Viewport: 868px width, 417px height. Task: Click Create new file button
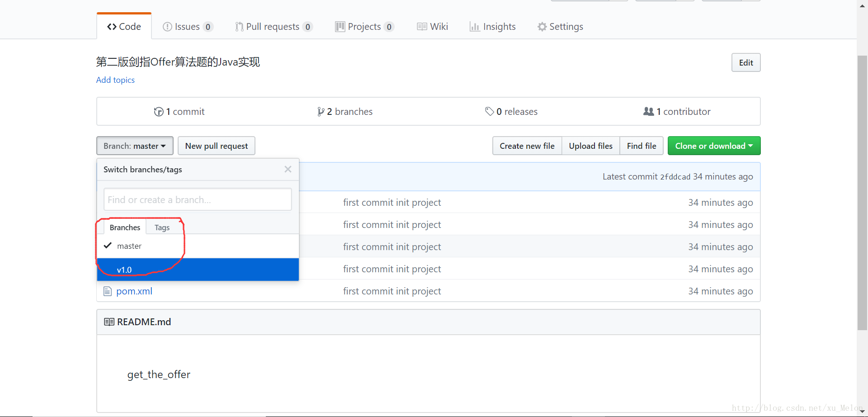(x=527, y=146)
